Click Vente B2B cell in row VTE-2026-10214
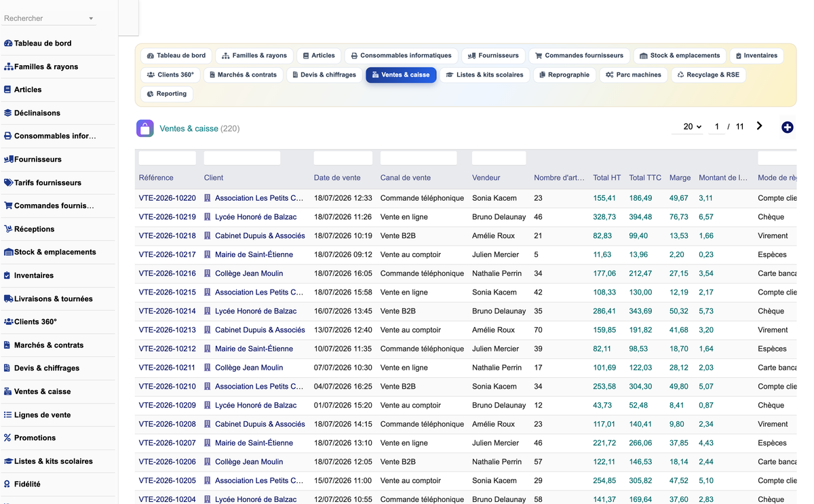The height and width of the screenshot is (504, 814). (x=398, y=311)
